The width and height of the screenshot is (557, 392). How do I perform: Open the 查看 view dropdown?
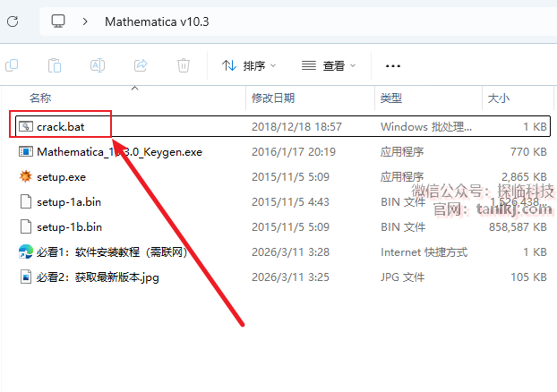329,65
